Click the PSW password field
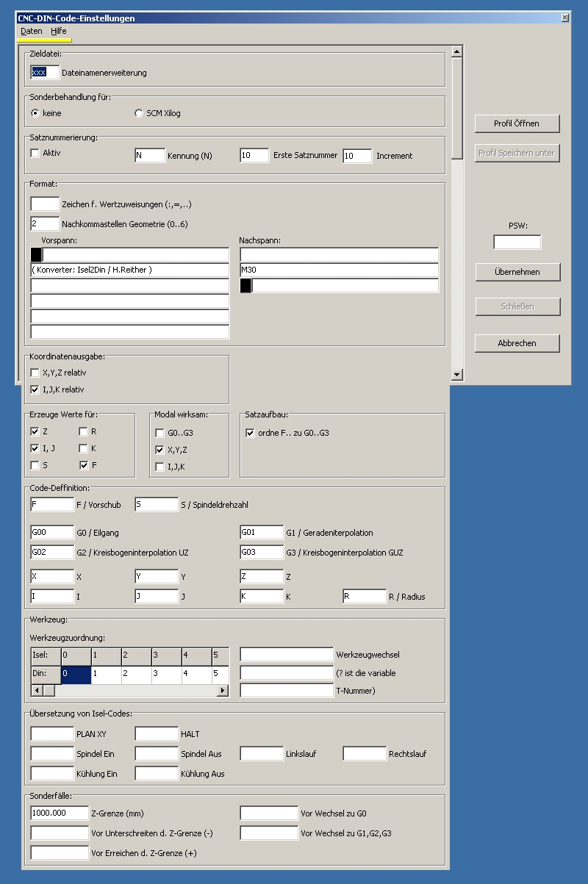Viewport: 588px width, 884px height. pos(517,242)
